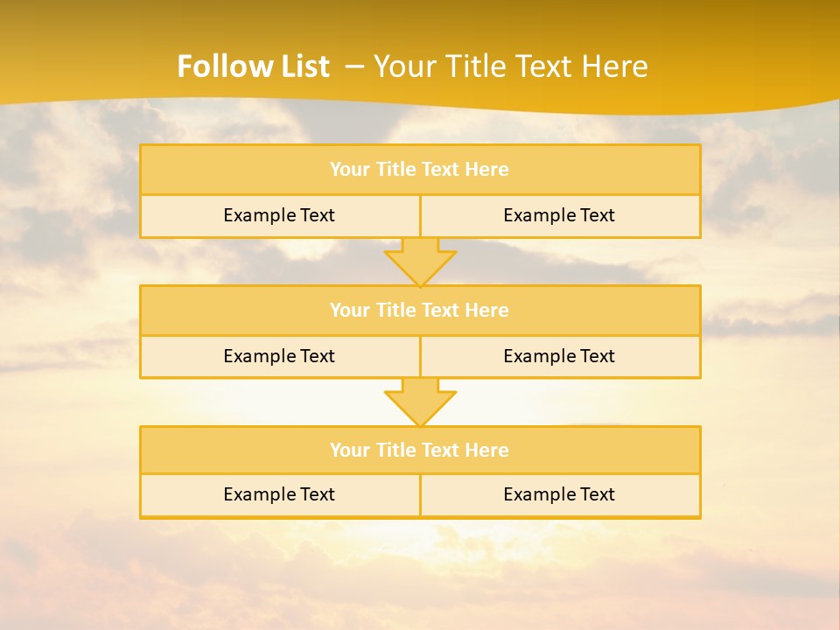
Task: Click middle-left 'Example Text' cell
Action: pyautogui.click(x=279, y=356)
